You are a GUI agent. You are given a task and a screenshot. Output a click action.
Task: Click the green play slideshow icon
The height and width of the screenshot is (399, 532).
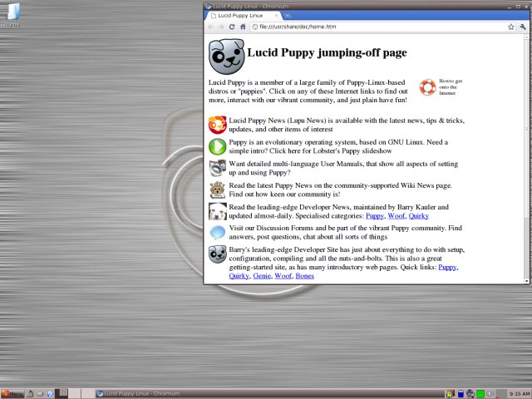pos(217,146)
